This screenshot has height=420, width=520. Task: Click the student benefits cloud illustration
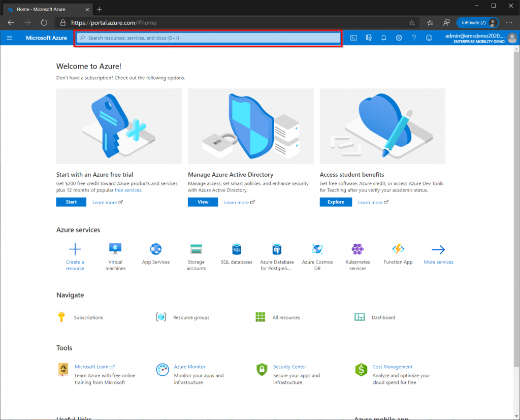[382, 126]
